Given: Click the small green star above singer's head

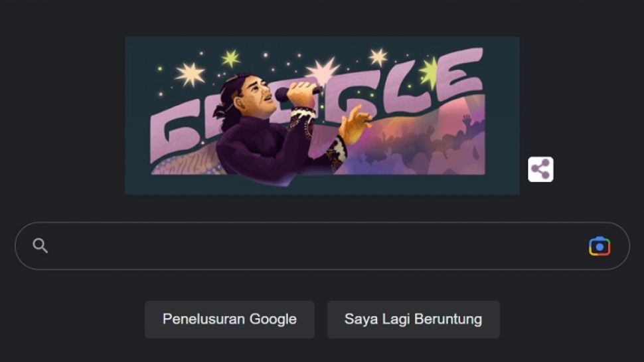Looking at the screenshot, I should pos(231,58).
